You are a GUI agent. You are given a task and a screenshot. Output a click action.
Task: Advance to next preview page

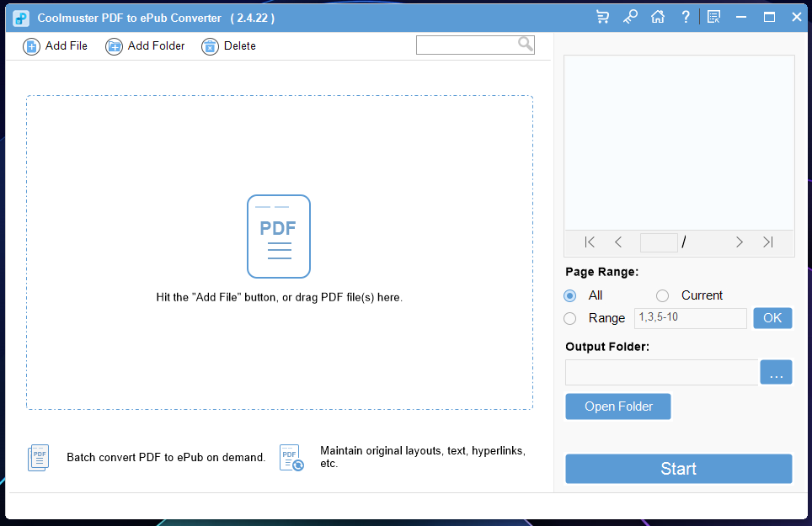click(x=739, y=242)
